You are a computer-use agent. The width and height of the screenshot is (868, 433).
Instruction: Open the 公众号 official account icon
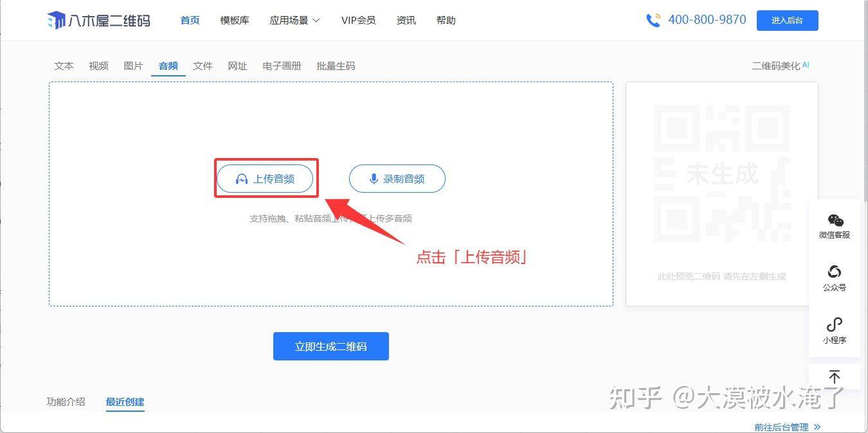pos(835,272)
